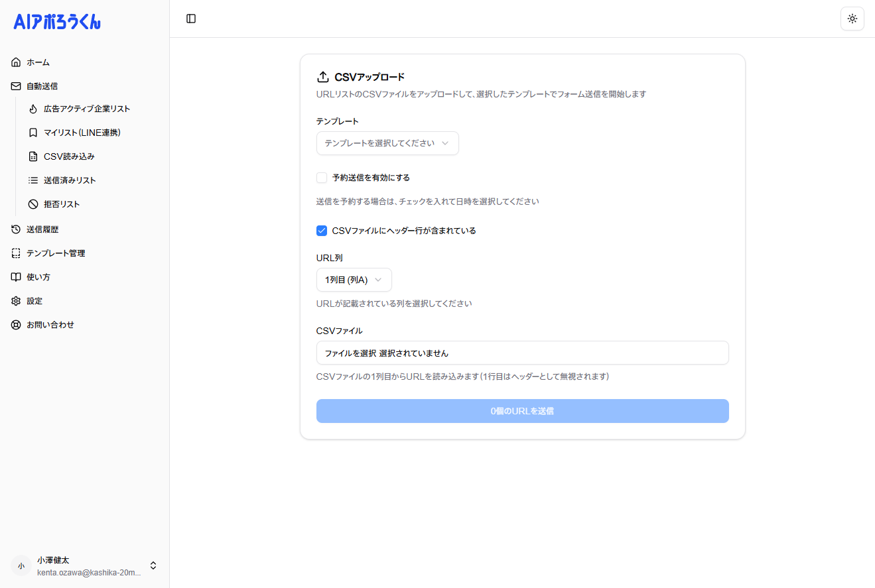Uncheck CSVファイルにヘッダー行が含まれている
Image resolution: width=875 pixels, height=588 pixels.
tap(322, 231)
